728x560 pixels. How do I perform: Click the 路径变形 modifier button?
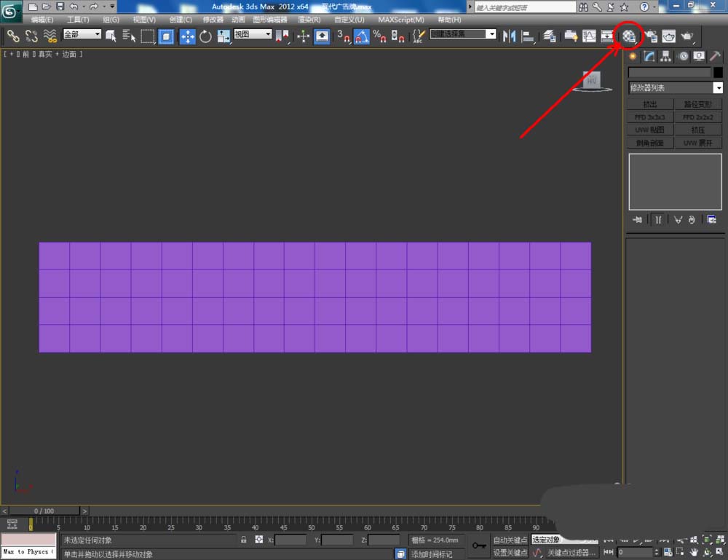(x=698, y=104)
